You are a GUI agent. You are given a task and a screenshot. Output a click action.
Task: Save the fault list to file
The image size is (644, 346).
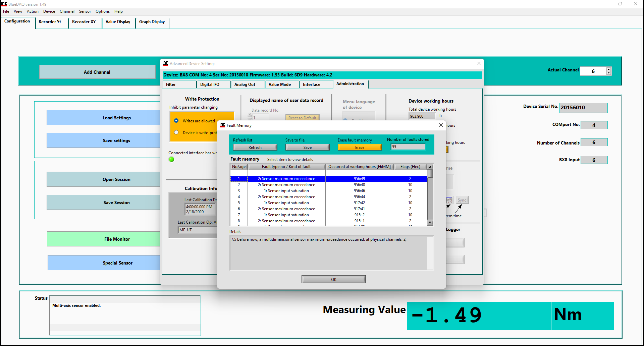click(307, 148)
